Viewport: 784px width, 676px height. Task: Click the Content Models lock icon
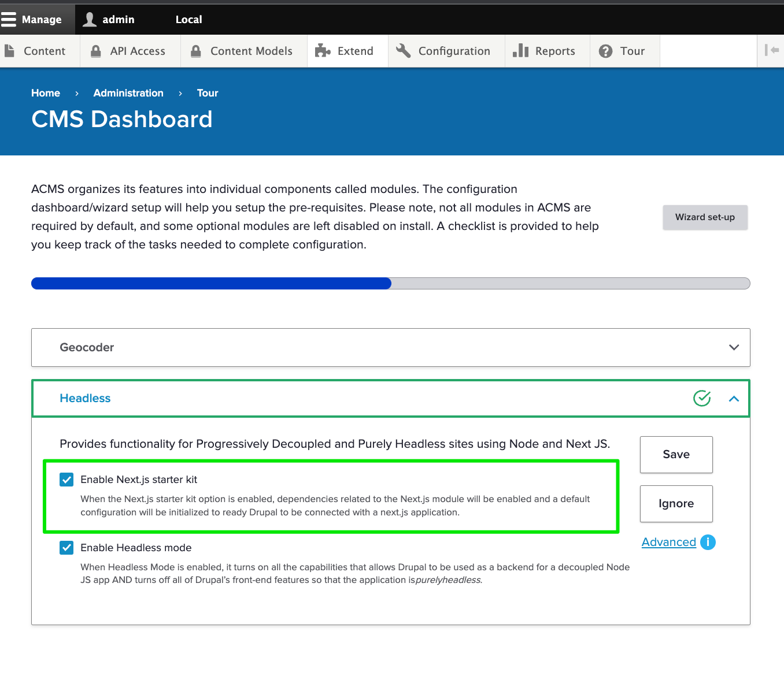pyautogui.click(x=196, y=51)
